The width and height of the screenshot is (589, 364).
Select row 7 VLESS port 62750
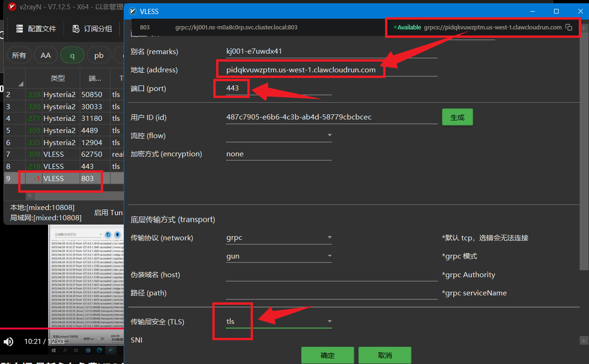pyautogui.click(x=64, y=154)
